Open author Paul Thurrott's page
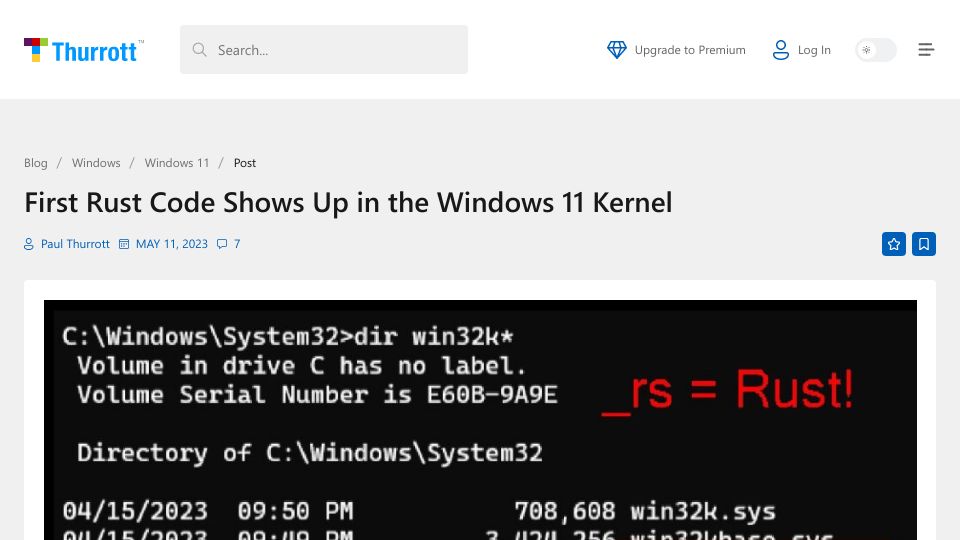960x540 pixels. 75,244
